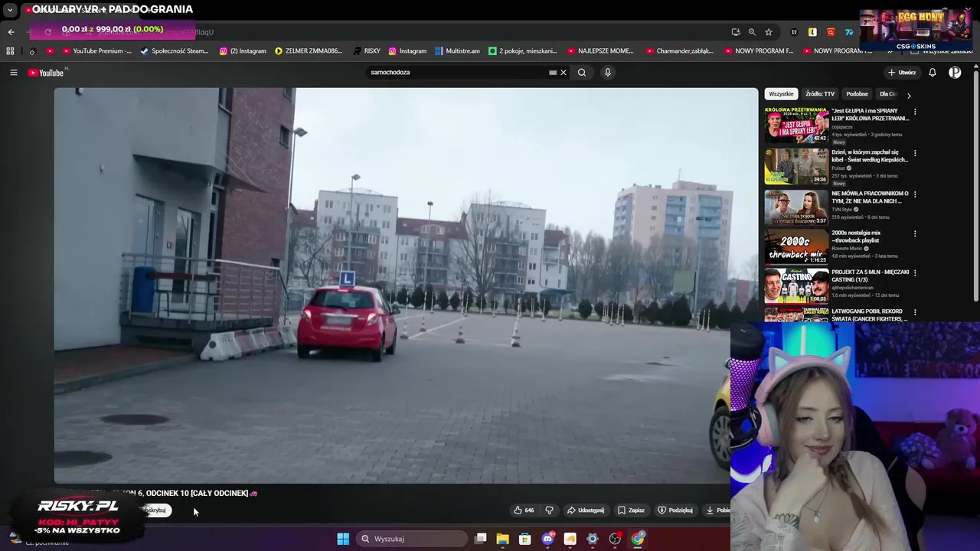Select the Wszystkie filter chip
Screen dimensions: 980x551
pos(781,94)
